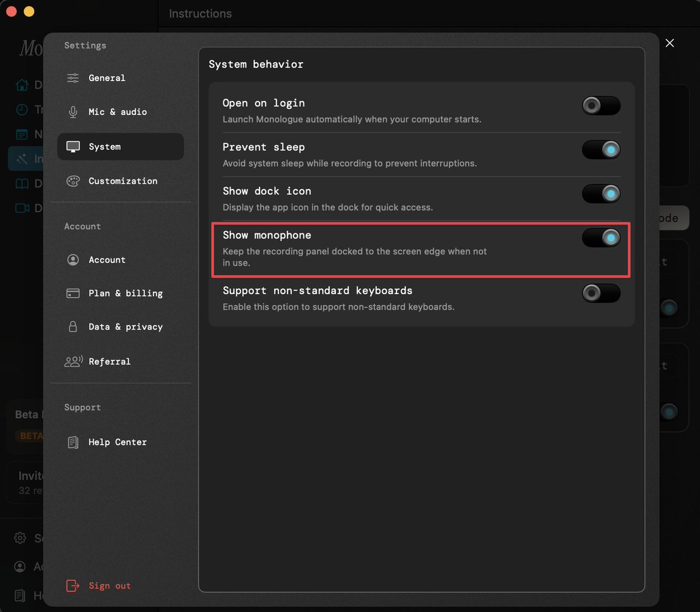
Task: Disable the Prevent sleep toggle
Action: pyautogui.click(x=601, y=150)
